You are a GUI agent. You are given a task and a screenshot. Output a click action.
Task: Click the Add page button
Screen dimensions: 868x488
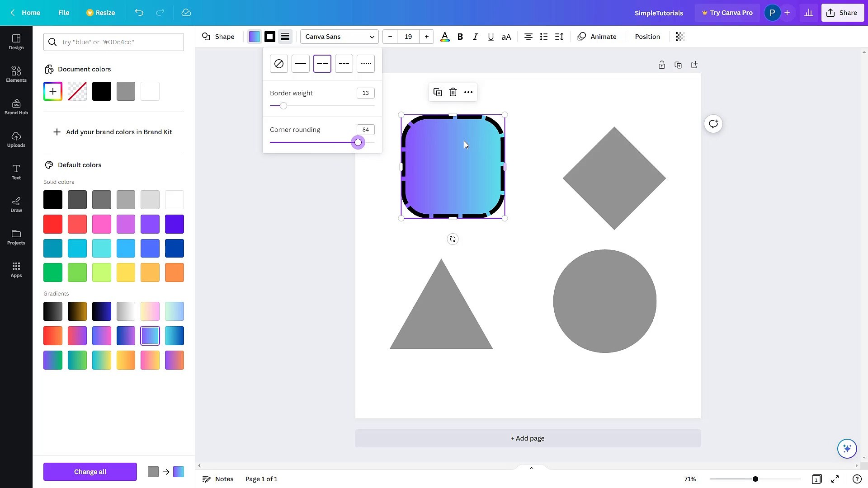pos(527,438)
